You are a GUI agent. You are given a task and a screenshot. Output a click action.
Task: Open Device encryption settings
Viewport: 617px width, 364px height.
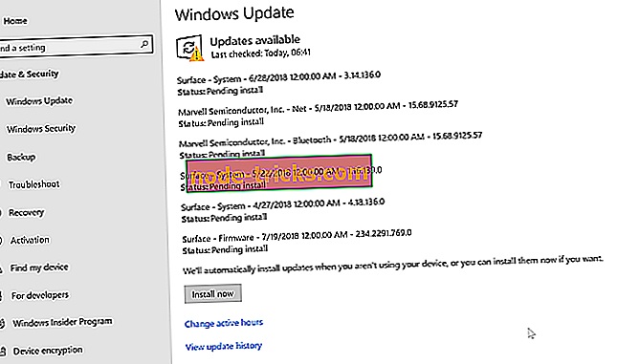point(48,351)
